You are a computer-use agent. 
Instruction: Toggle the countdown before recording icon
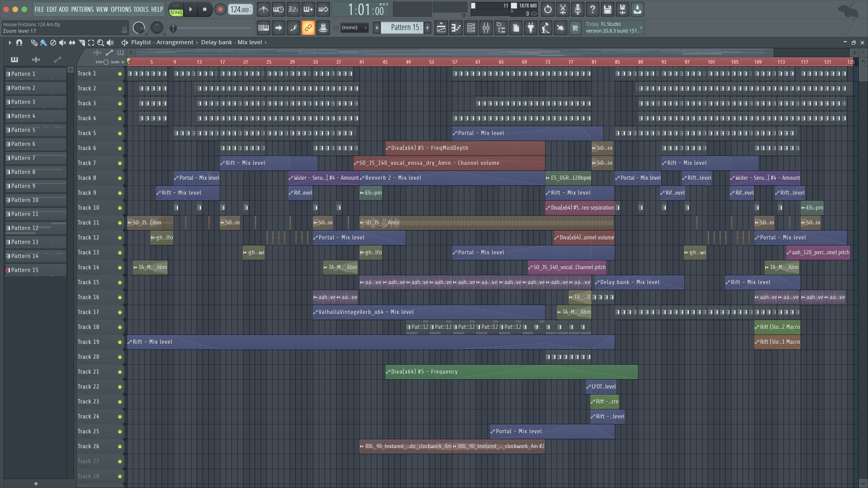click(293, 9)
